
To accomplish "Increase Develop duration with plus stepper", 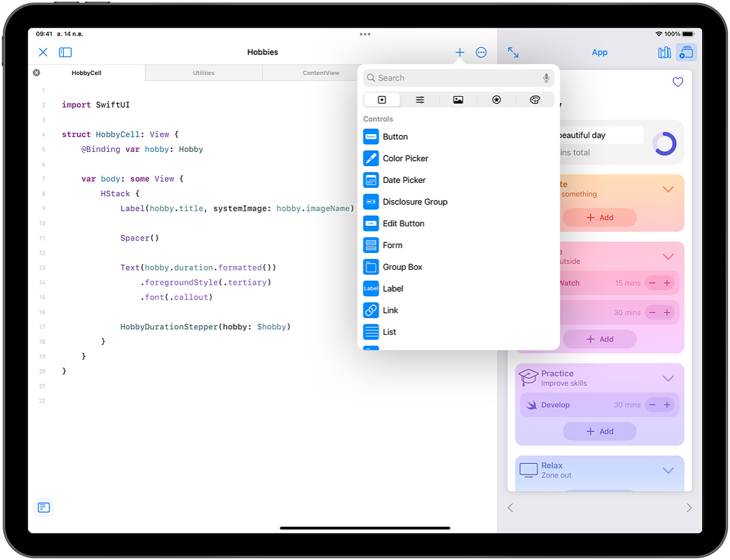I will coord(667,405).
